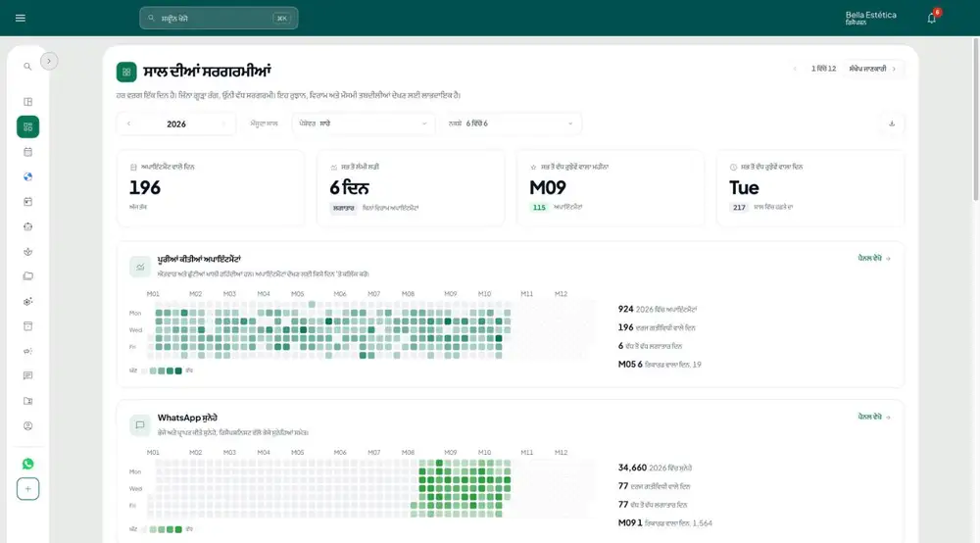
Task: Click the darkest swatch in appointments legend
Action: click(x=178, y=370)
